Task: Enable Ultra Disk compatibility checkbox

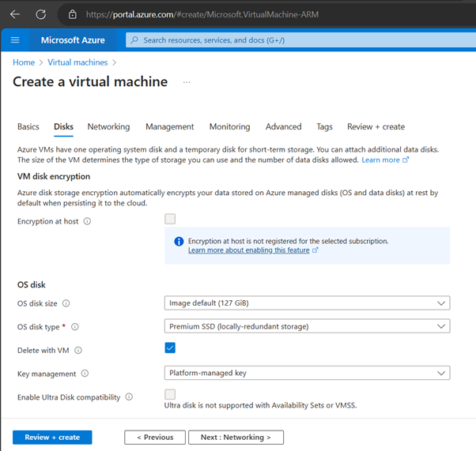Action: click(x=170, y=395)
